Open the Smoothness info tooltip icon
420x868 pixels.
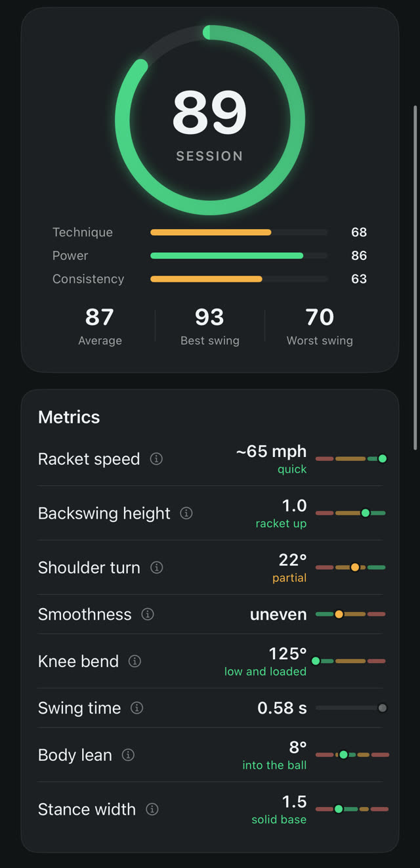point(148,615)
